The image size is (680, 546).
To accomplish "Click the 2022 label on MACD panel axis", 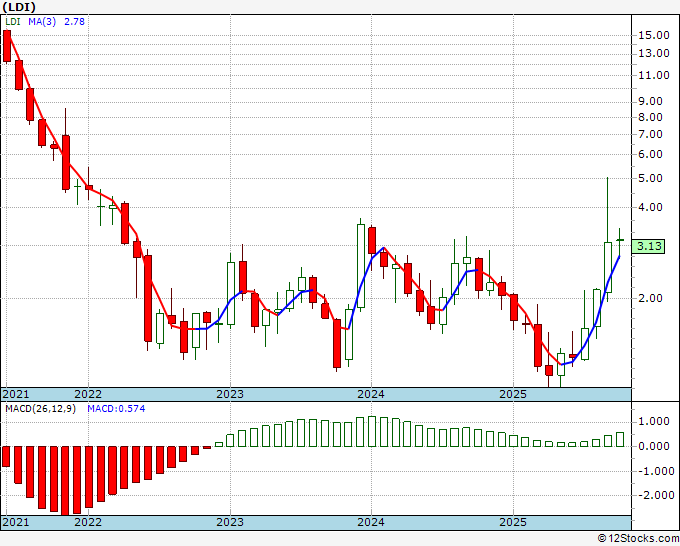I will coord(88,522).
